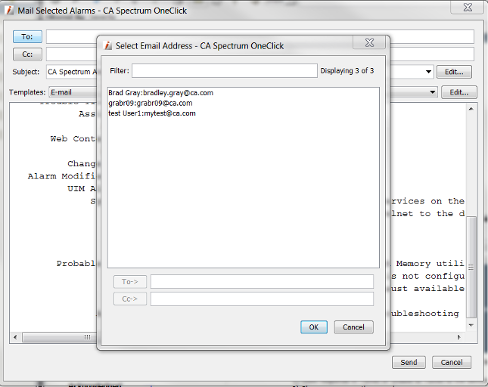Click the Subject field showing CA Spectrum
Image resolution: width=488 pixels, height=387 pixels.
pos(72,72)
